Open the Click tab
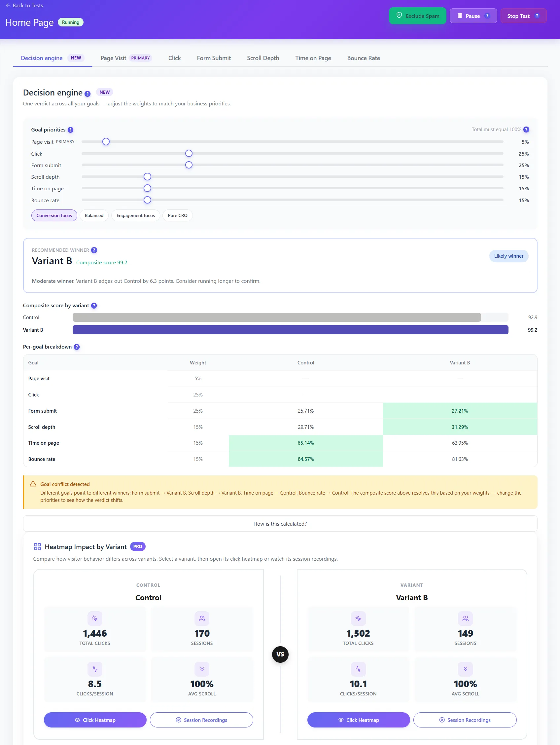560x745 pixels. coord(175,58)
